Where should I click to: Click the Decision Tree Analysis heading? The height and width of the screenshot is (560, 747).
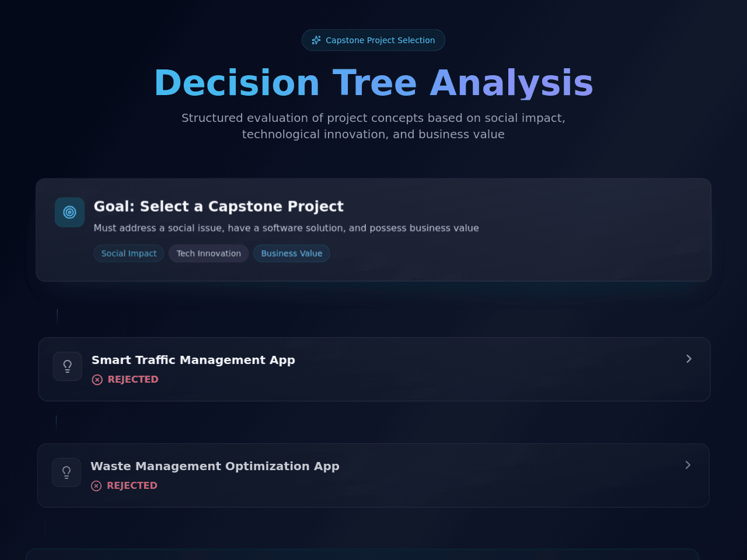(373, 83)
